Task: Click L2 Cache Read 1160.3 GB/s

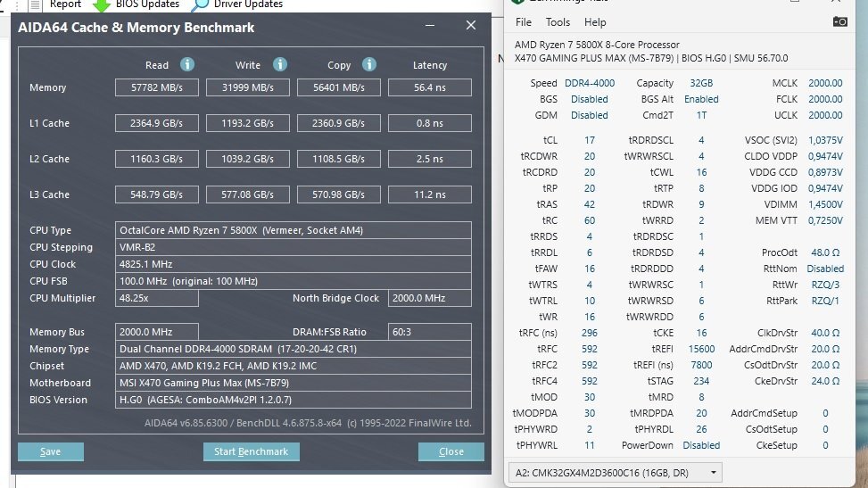Action: point(157,159)
